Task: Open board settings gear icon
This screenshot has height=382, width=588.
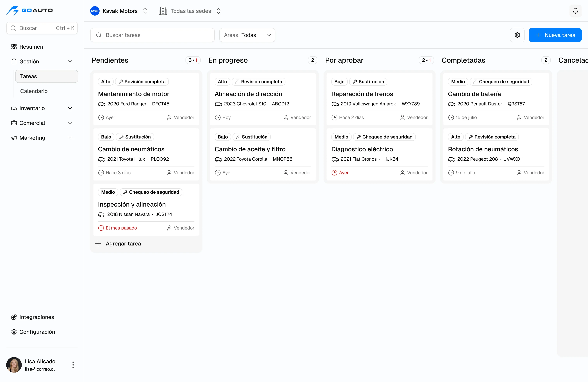Action: 517,35
